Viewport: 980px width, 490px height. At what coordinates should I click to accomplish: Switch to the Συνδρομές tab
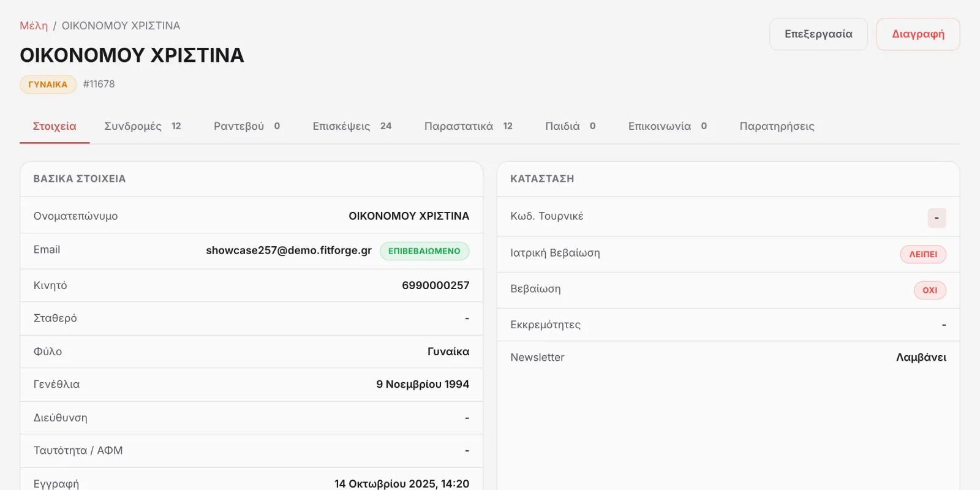pos(143,126)
